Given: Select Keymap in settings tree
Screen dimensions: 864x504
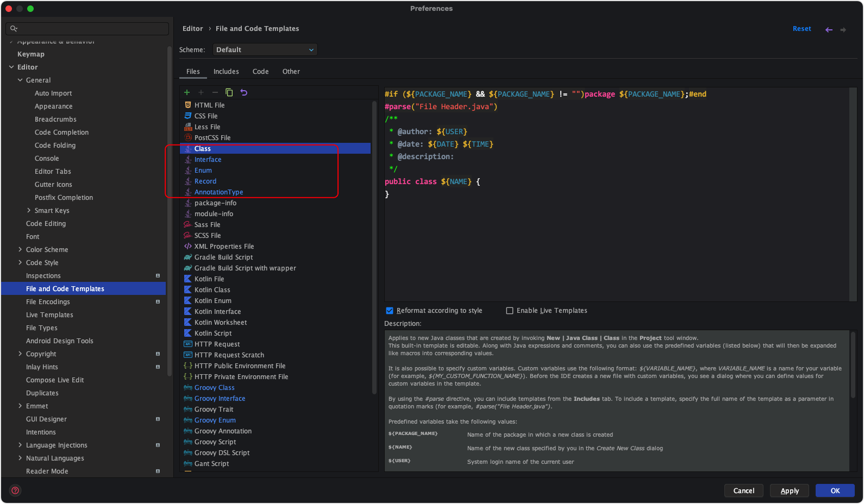Looking at the screenshot, I should (31, 54).
